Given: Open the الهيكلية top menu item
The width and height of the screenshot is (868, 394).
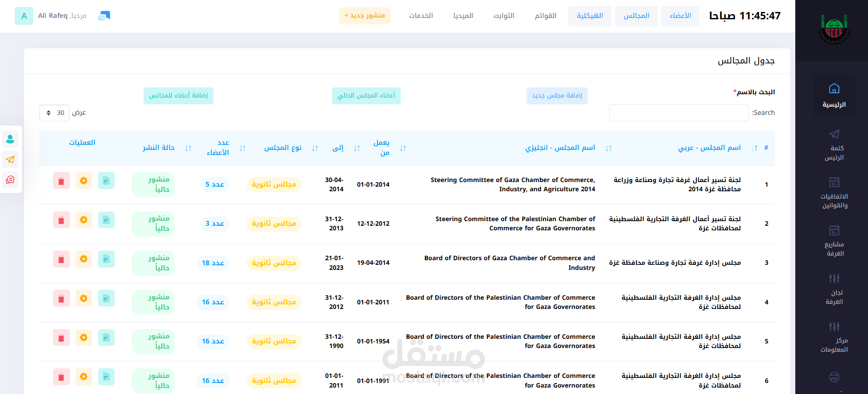Looking at the screenshot, I should click(590, 16).
